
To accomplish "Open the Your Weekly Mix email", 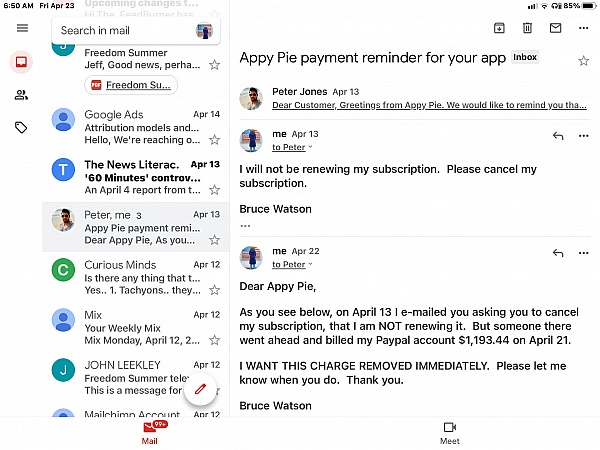I will point(136,328).
